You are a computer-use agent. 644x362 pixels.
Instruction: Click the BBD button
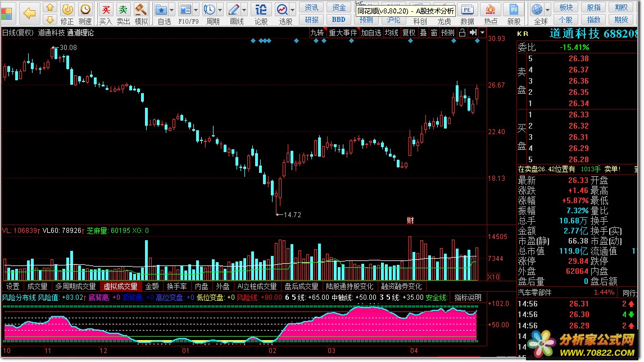[339, 20]
